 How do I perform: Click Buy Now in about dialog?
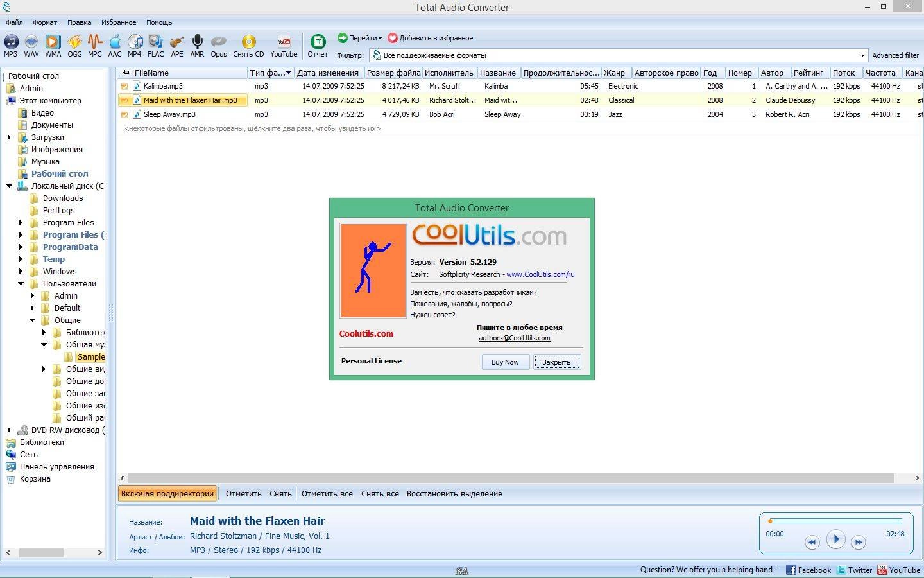(x=505, y=362)
